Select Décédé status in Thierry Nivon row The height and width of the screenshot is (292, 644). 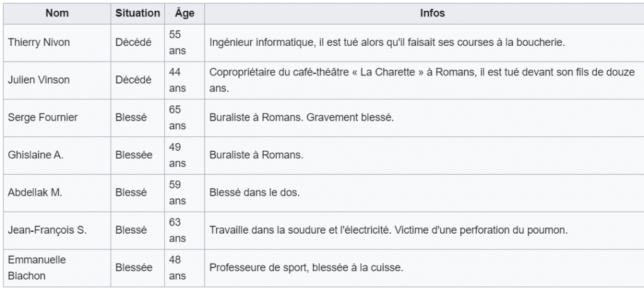coord(133,43)
